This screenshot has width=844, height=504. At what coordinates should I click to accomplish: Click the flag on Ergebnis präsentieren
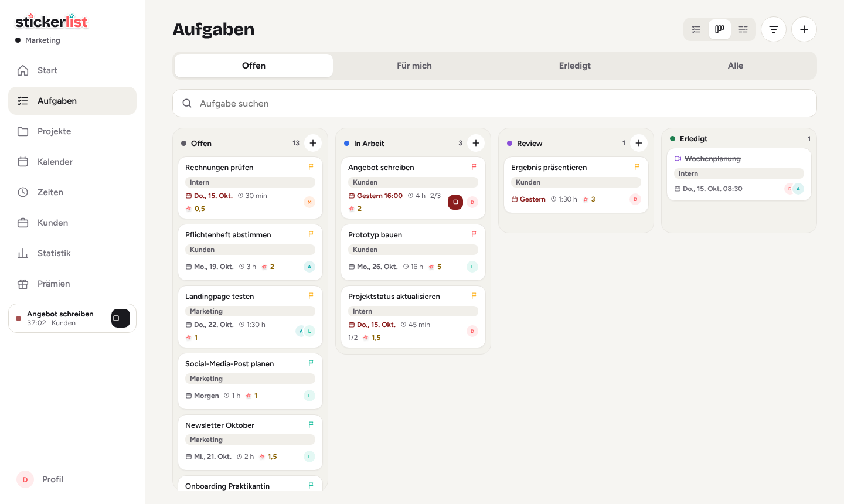pyautogui.click(x=637, y=167)
